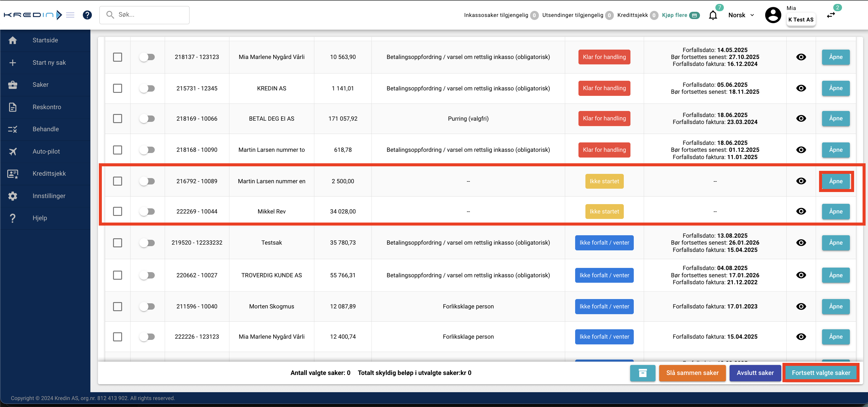The image size is (868, 407).
Task: Click case number 219520 - 12233232
Action: point(197,243)
